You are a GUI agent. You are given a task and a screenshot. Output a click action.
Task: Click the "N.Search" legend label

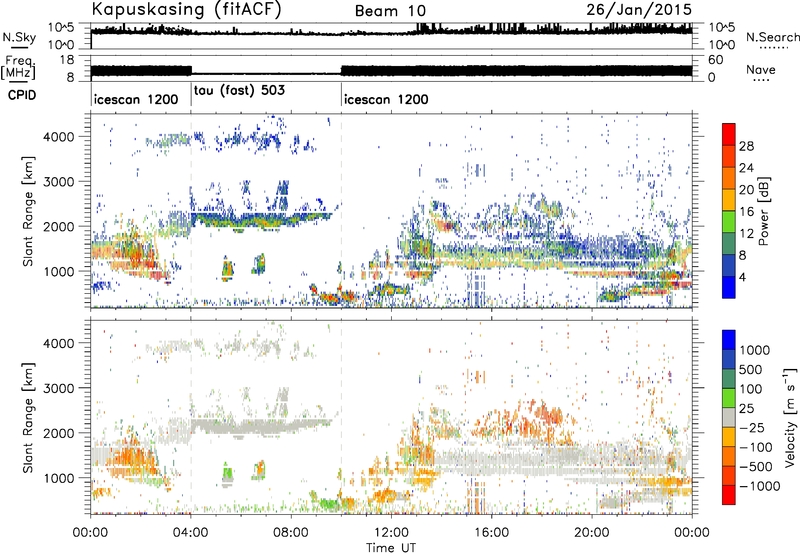tap(772, 37)
